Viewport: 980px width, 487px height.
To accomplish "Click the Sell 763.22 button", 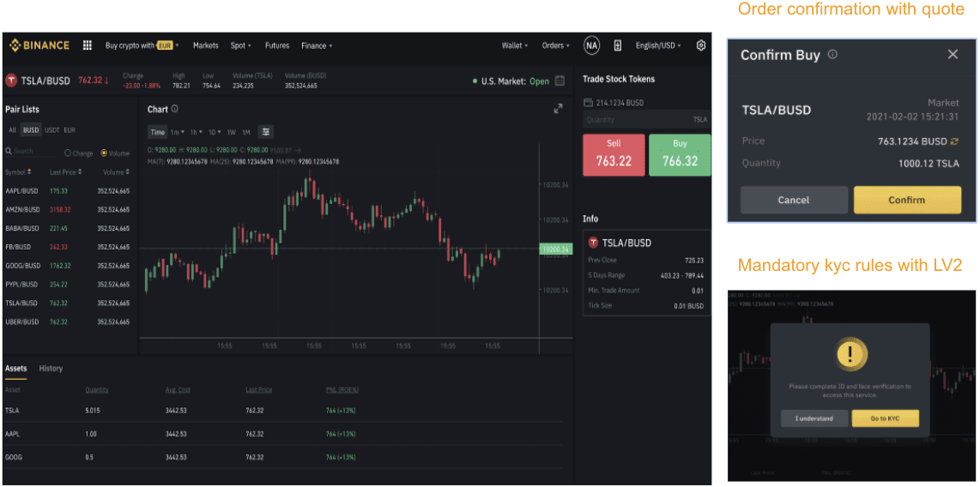I will pos(613,155).
